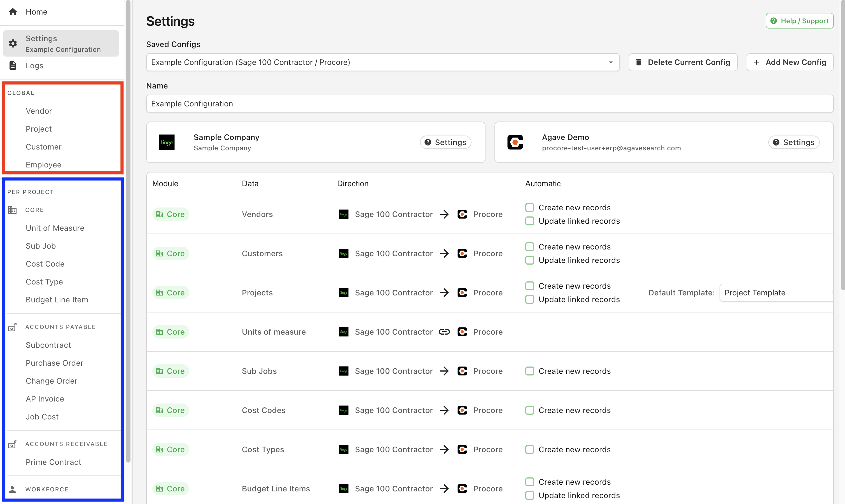Click the Home house icon
This screenshot has height=504, width=845.
tap(13, 12)
